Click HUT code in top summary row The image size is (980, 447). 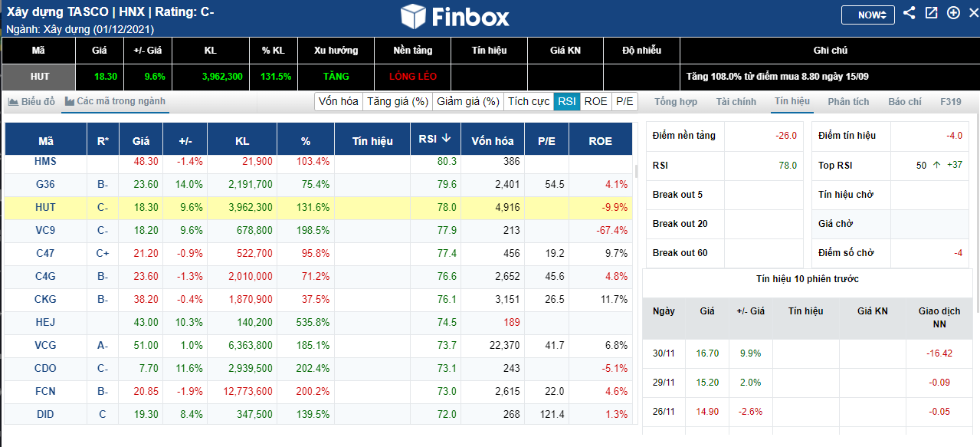click(x=40, y=77)
